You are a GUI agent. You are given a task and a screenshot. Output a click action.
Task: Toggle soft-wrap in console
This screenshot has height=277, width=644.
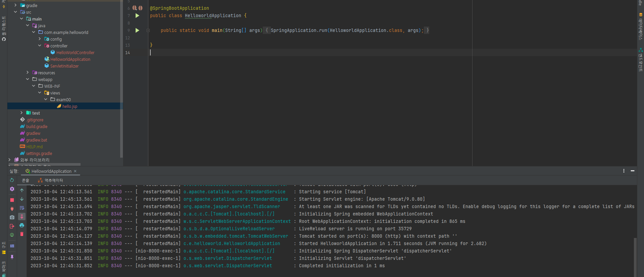tap(22, 208)
